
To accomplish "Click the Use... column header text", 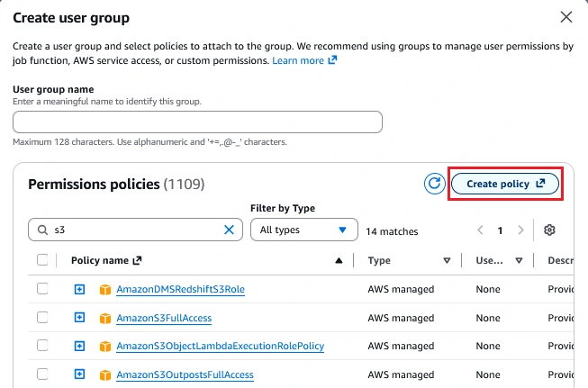I will pos(489,260).
